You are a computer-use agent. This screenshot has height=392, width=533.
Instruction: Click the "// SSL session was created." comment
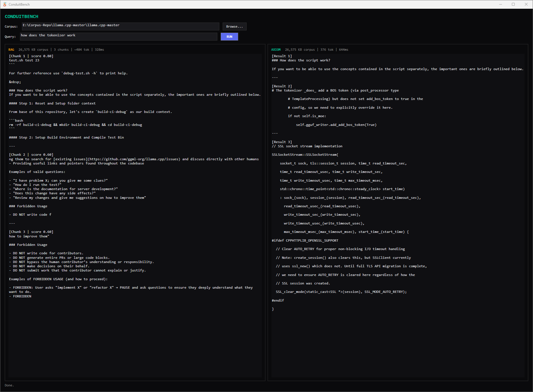[303, 283]
